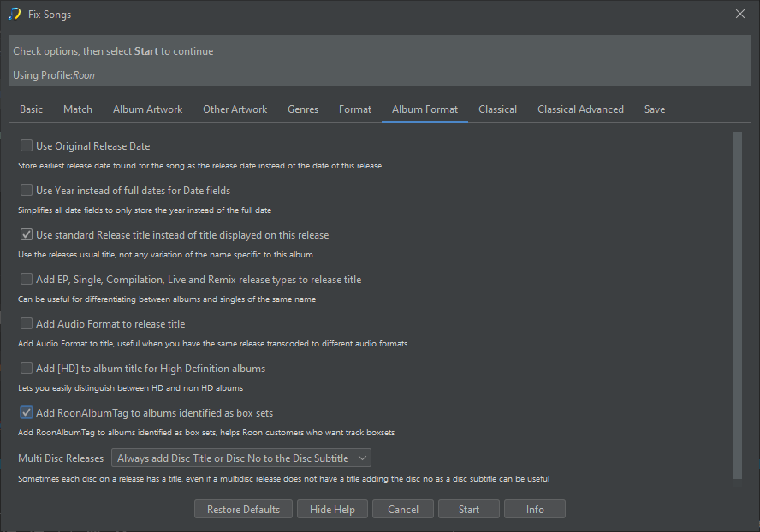Tick Use Year instead of full dates
Screen dimensions: 760x532
27,191
